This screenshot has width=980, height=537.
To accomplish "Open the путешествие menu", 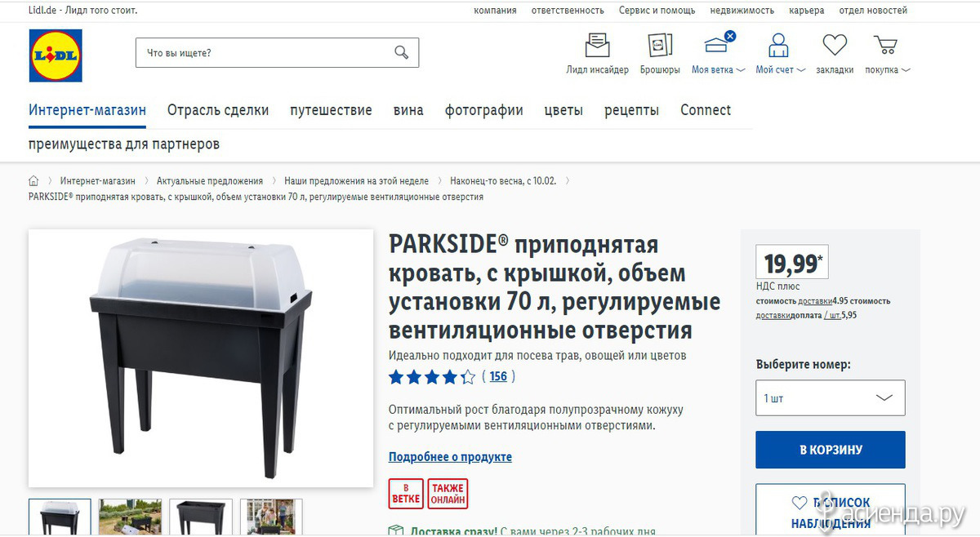I will point(331,110).
